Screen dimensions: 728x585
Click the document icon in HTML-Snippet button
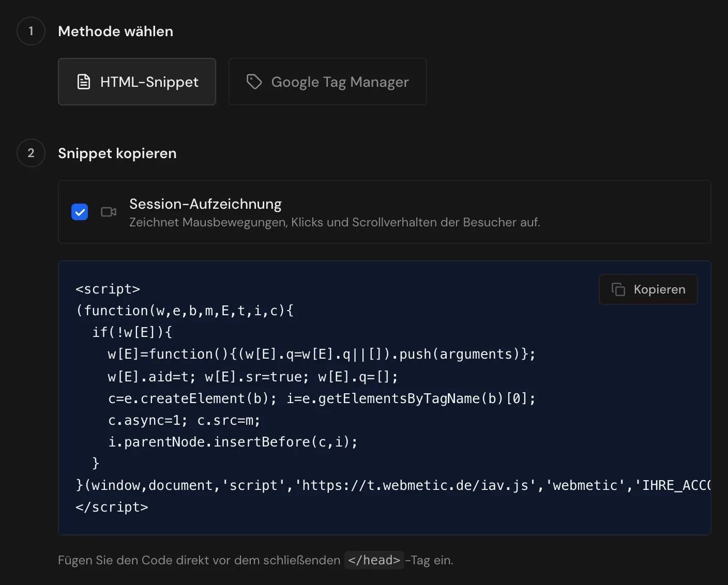(84, 82)
